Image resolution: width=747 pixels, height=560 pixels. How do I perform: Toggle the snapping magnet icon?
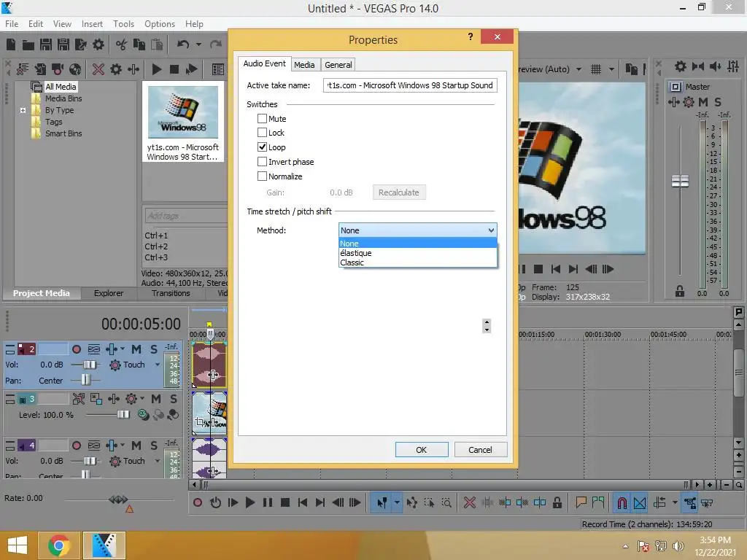coord(622,503)
